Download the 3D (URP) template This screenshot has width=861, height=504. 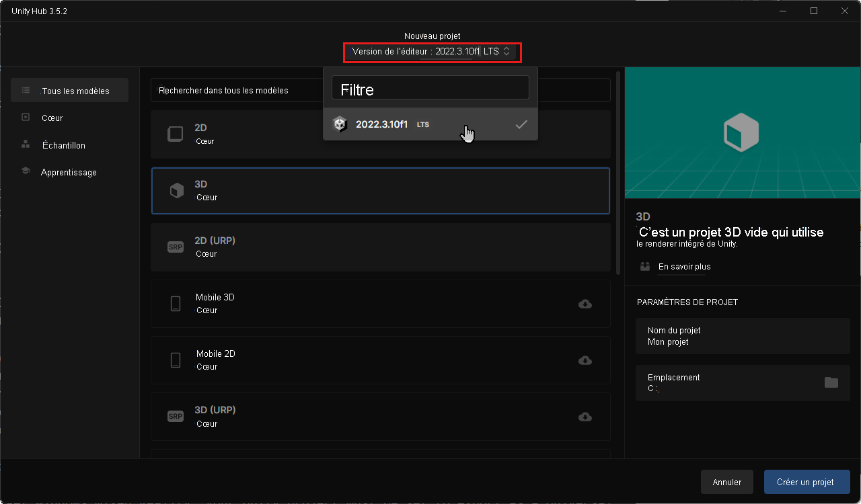pos(585,417)
